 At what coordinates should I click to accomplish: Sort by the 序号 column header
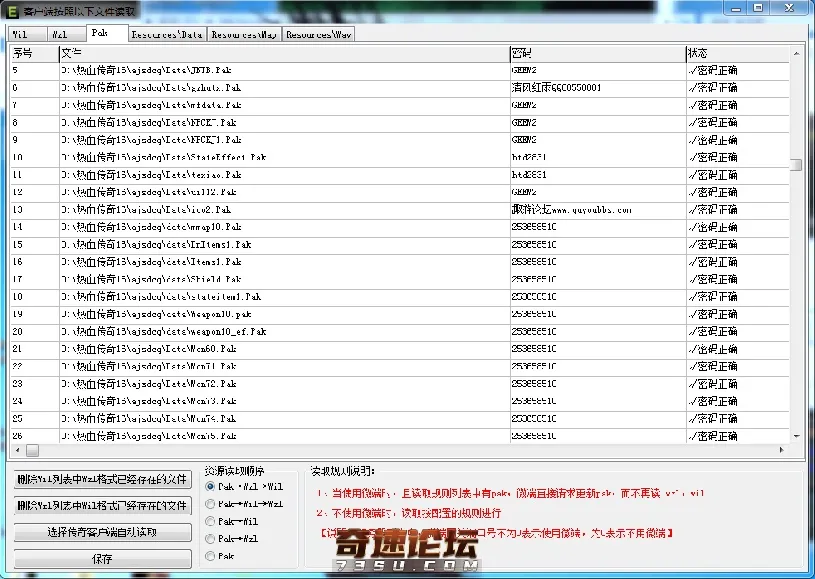pyautogui.click(x=34, y=53)
